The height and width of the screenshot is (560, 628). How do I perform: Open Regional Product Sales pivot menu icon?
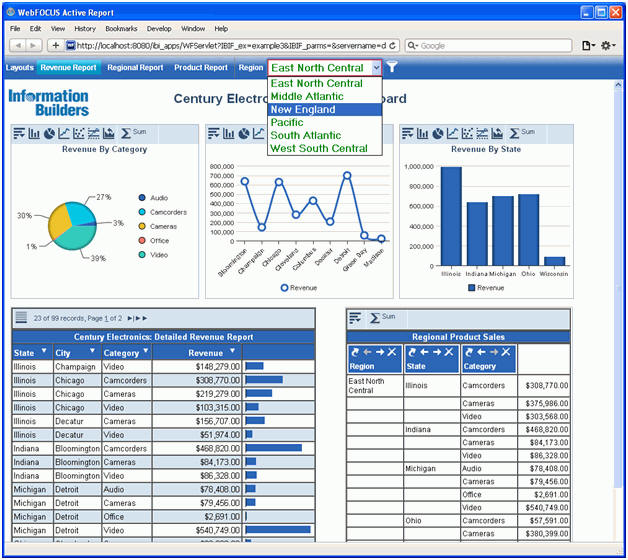click(x=355, y=318)
